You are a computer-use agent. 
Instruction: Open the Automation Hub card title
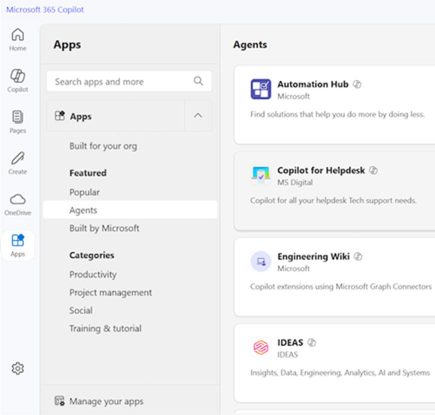coord(313,84)
